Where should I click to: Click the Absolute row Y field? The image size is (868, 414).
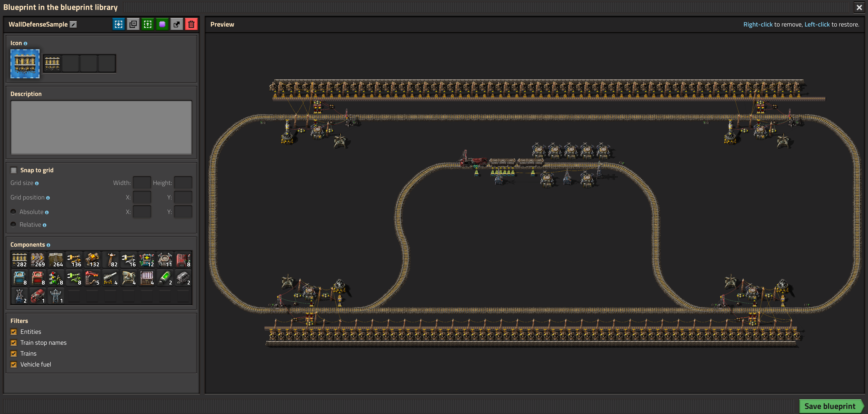click(x=183, y=212)
